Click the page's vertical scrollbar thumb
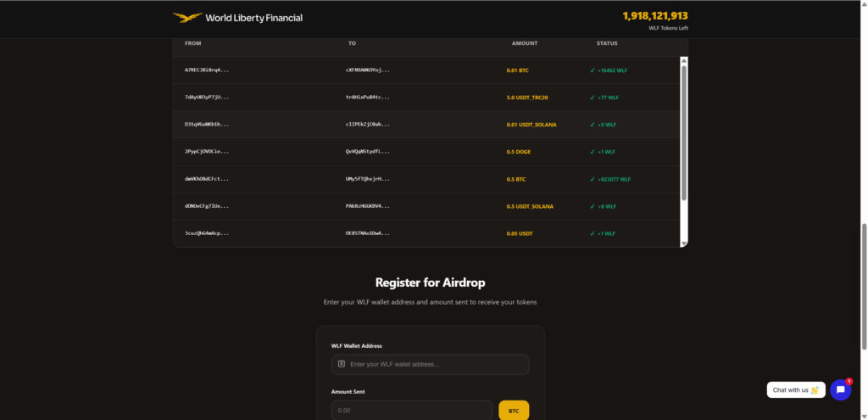 [864, 287]
